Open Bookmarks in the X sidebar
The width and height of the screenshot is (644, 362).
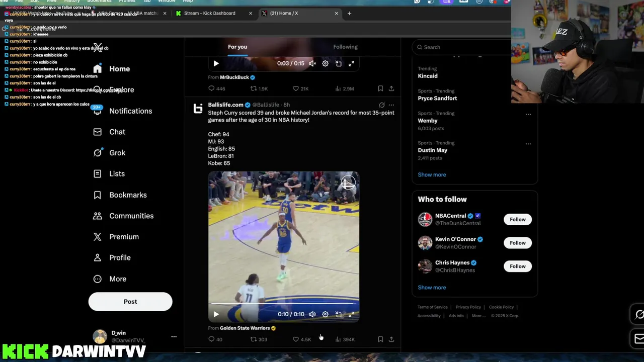tap(120, 195)
